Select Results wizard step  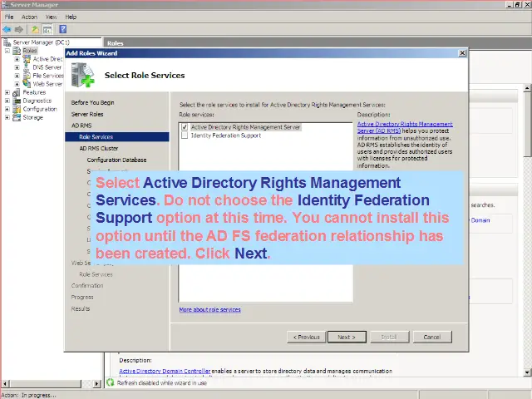(81, 308)
